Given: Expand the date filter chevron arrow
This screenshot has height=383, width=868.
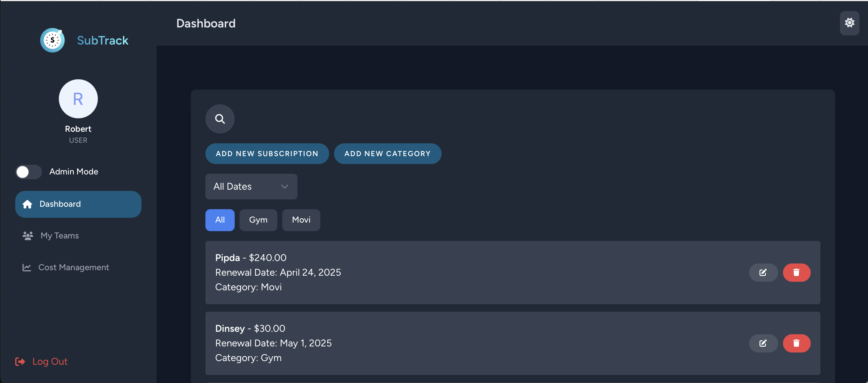Looking at the screenshot, I should pos(284,186).
